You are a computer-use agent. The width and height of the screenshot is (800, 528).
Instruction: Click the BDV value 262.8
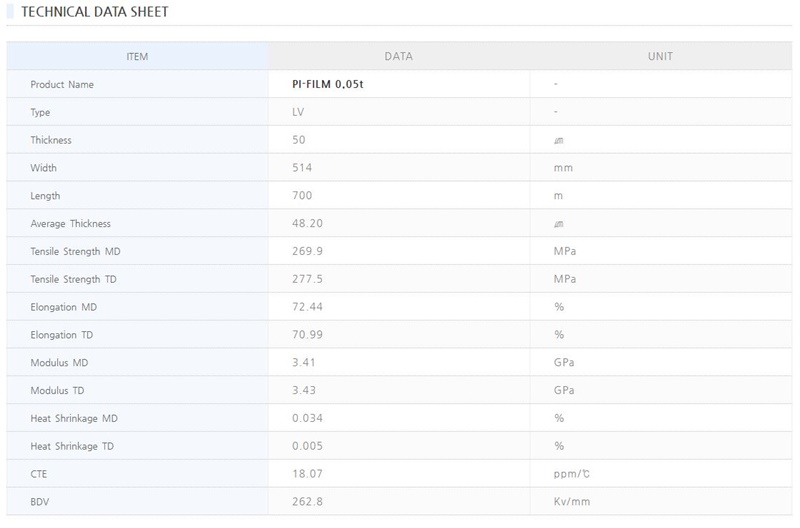point(305,500)
